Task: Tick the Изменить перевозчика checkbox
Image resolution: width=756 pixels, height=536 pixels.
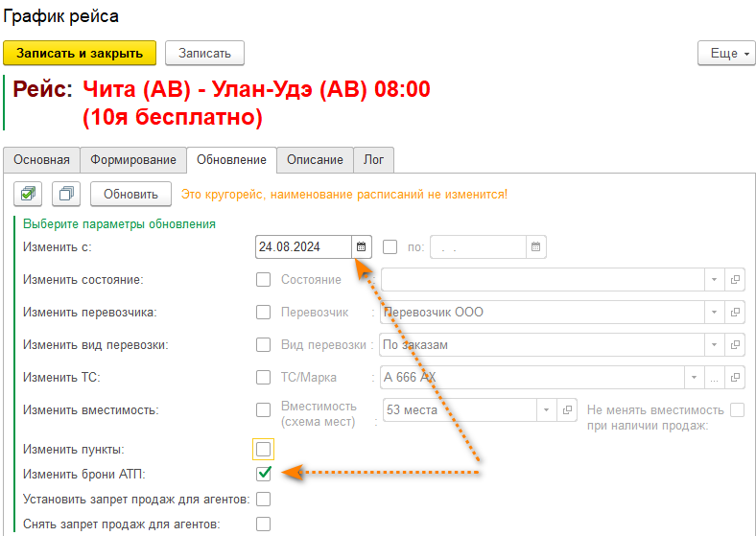Action: [x=264, y=313]
